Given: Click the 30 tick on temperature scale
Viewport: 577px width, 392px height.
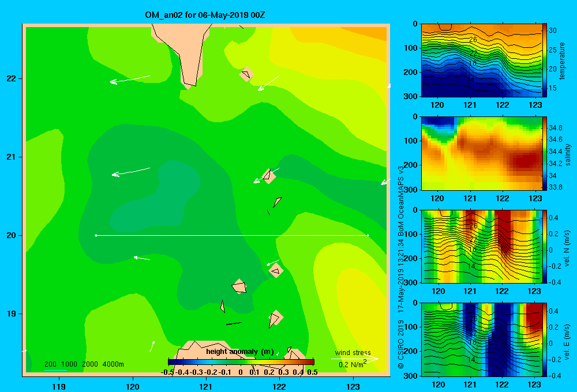Looking at the screenshot, I should (553, 31).
